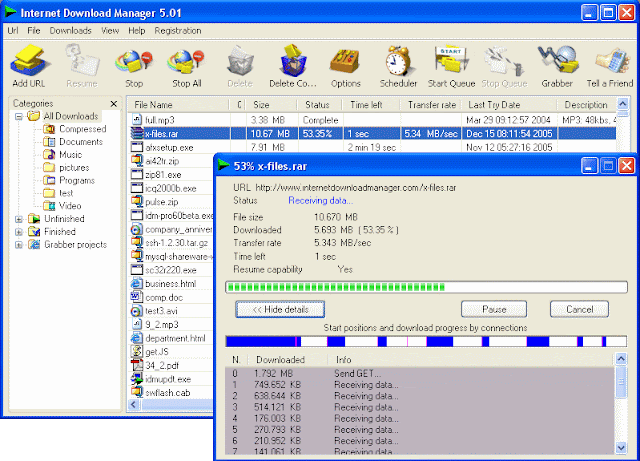Click the Tell a Friend icon

coord(611,61)
